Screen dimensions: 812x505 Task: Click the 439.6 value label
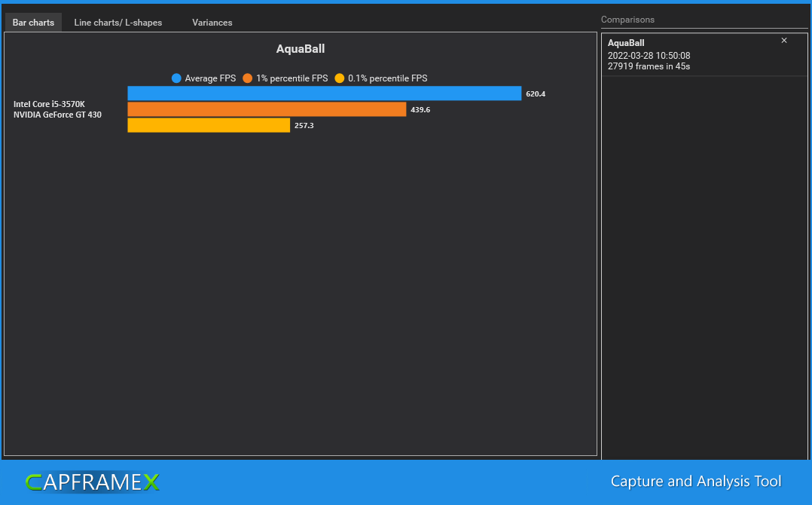coord(420,110)
